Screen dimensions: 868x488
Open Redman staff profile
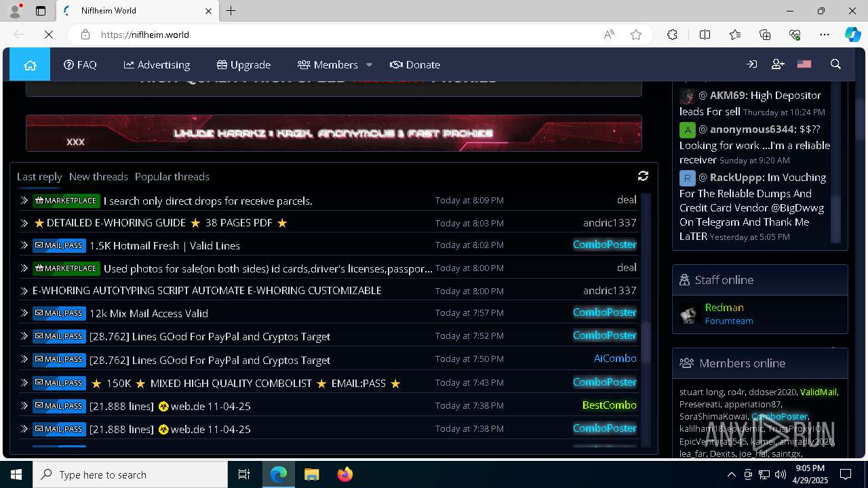tap(724, 307)
